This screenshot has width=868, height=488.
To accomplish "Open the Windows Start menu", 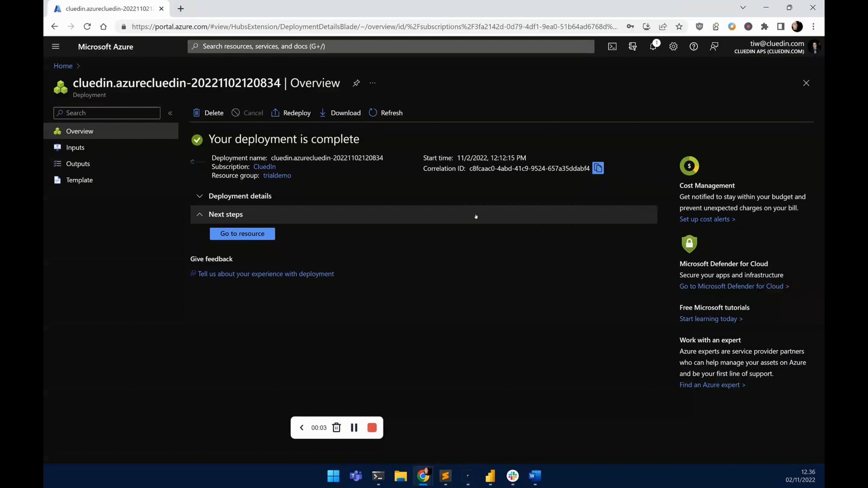I will click(333, 476).
